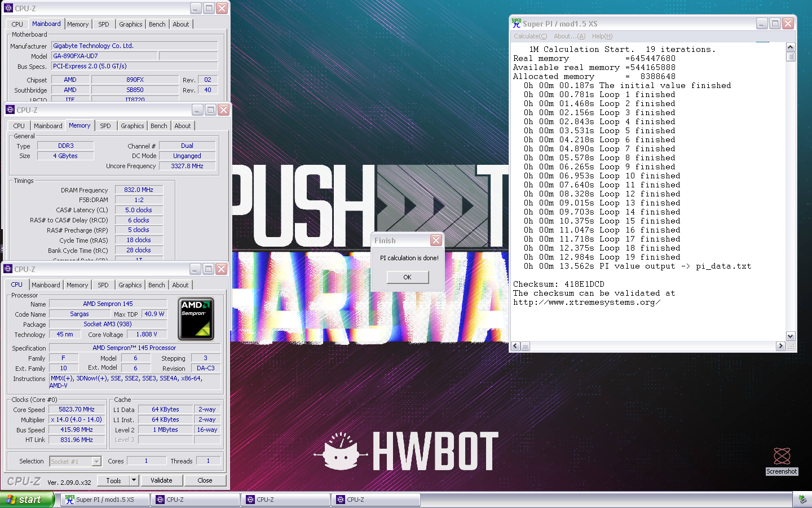Open About tab in bottom CPU-Z window
Screen dimensions: 812x508
(x=180, y=285)
